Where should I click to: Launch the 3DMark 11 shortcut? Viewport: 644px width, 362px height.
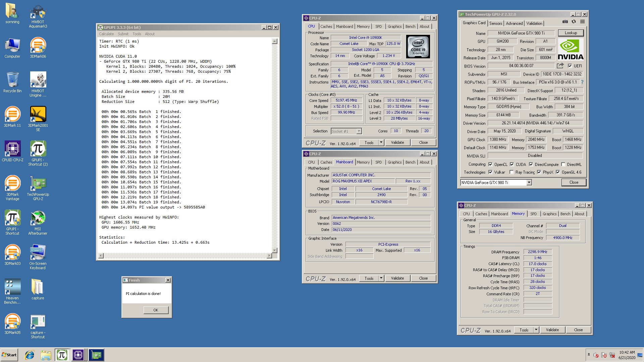(12, 117)
